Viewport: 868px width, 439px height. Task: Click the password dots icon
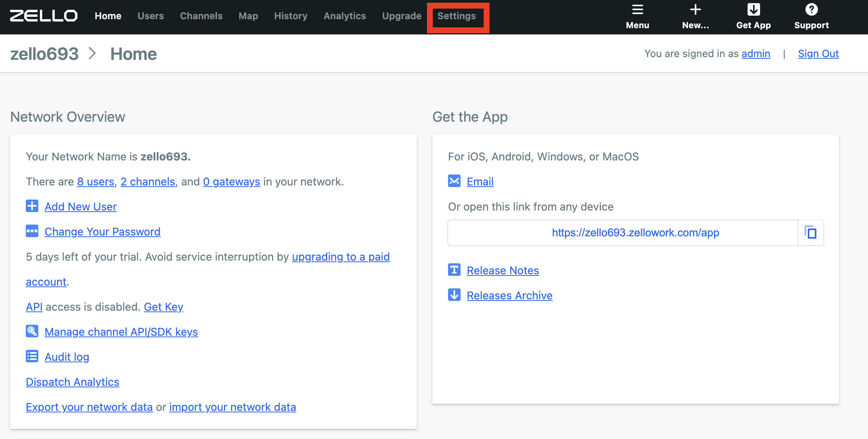point(32,231)
